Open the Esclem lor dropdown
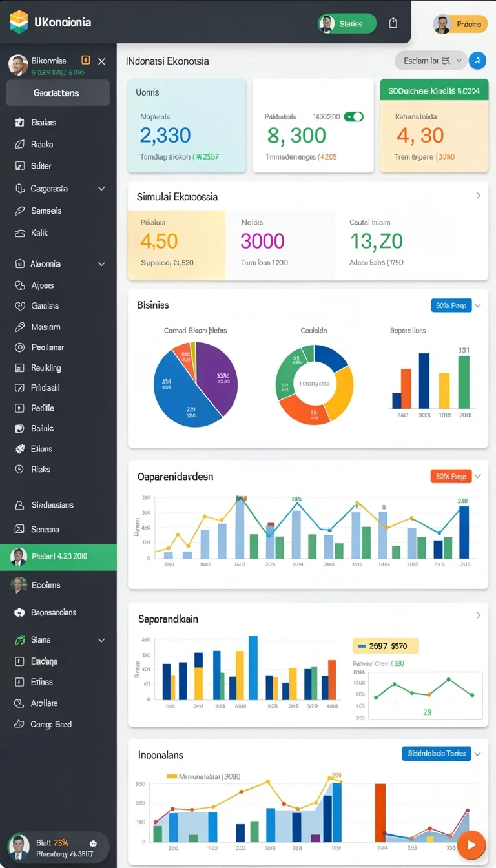Viewport: 496px width, 868px height. click(x=430, y=61)
